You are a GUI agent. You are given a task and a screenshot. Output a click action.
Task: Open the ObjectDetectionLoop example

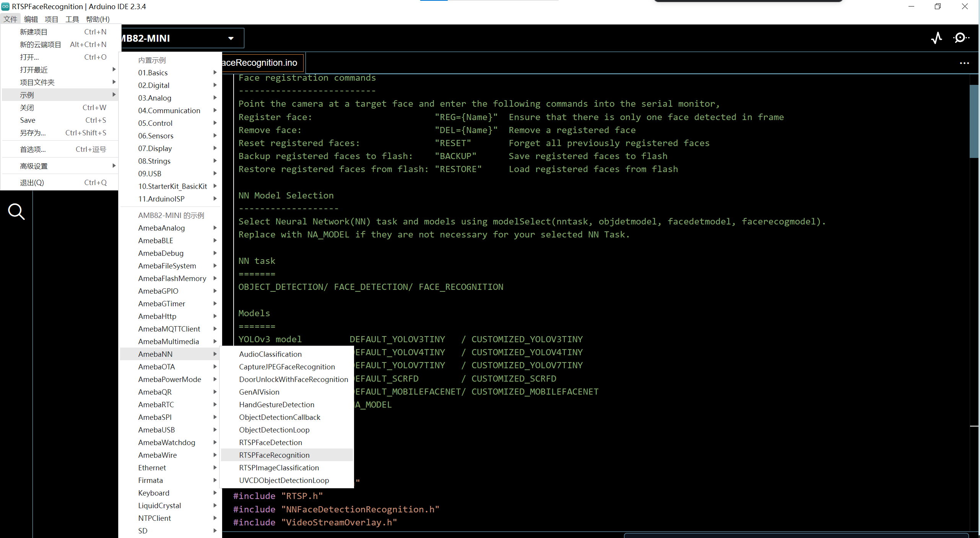click(287, 430)
